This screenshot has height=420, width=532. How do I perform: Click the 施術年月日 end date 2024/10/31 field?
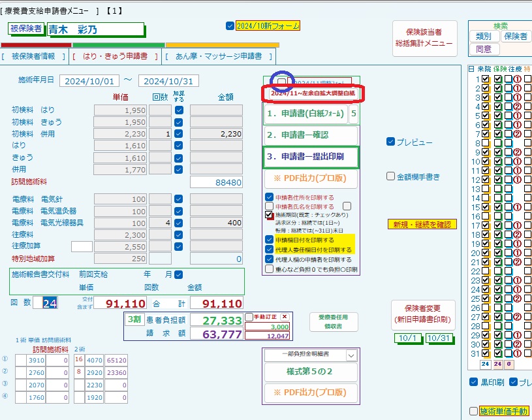coord(168,81)
